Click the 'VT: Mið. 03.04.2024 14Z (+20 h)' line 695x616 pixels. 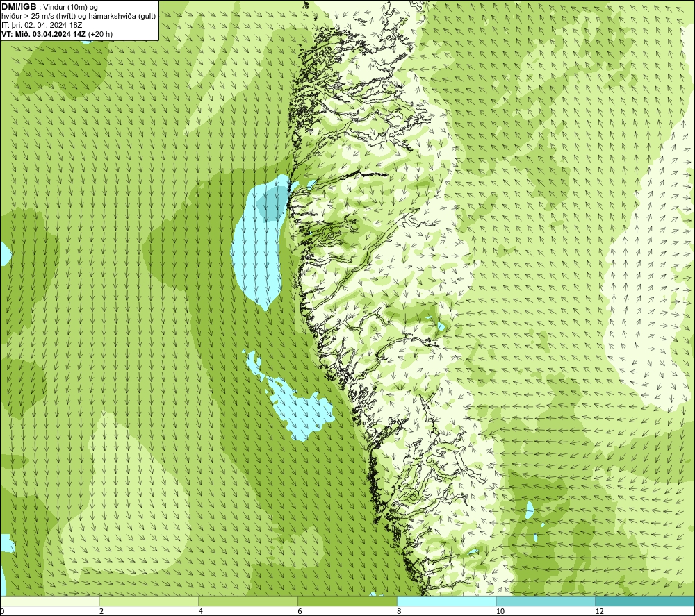click(57, 34)
